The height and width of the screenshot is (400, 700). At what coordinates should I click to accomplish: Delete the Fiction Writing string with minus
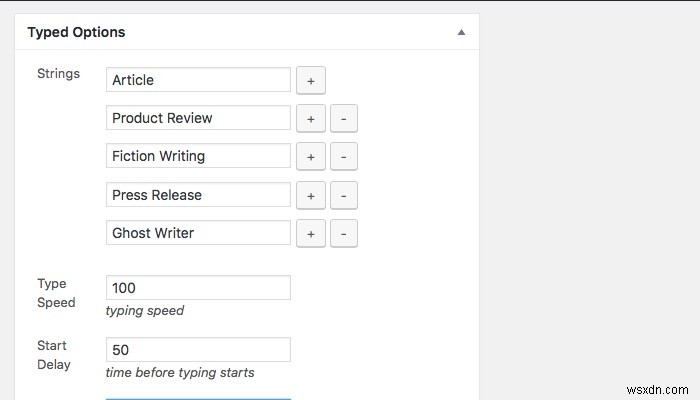(x=343, y=157)
